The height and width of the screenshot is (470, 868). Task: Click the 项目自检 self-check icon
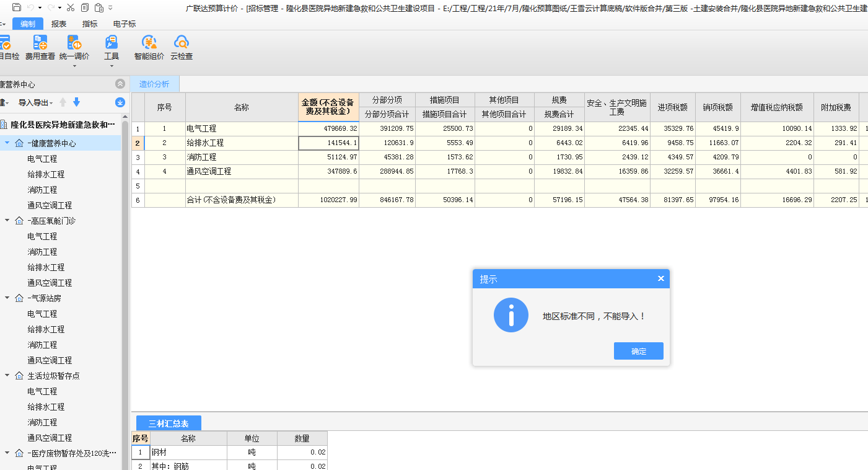[x=5, y=42]
